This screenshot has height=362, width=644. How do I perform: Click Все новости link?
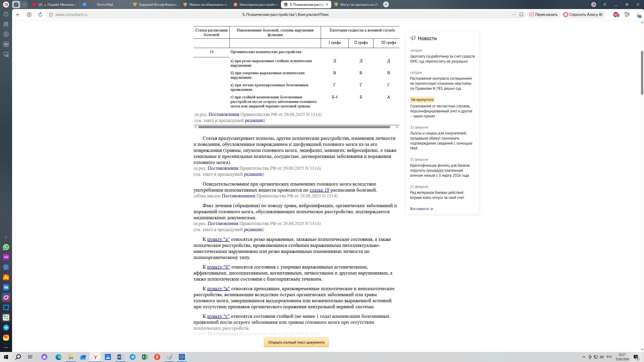pos(421,209)
